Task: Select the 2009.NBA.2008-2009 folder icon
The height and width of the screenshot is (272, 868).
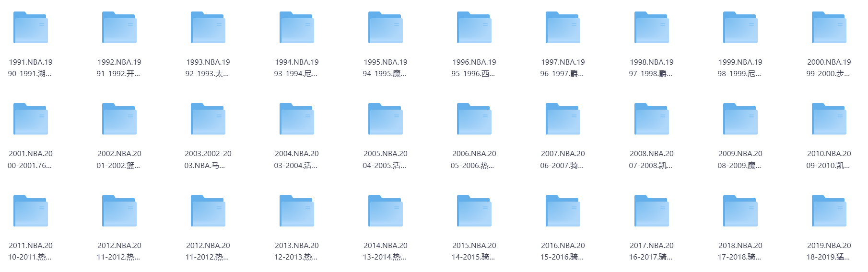Action: click(740, 119)
